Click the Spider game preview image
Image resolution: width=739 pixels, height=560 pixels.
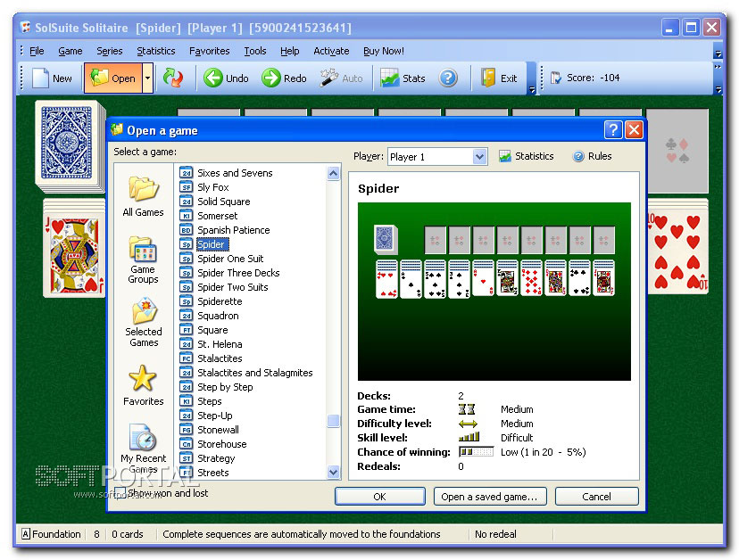point(494,291)
